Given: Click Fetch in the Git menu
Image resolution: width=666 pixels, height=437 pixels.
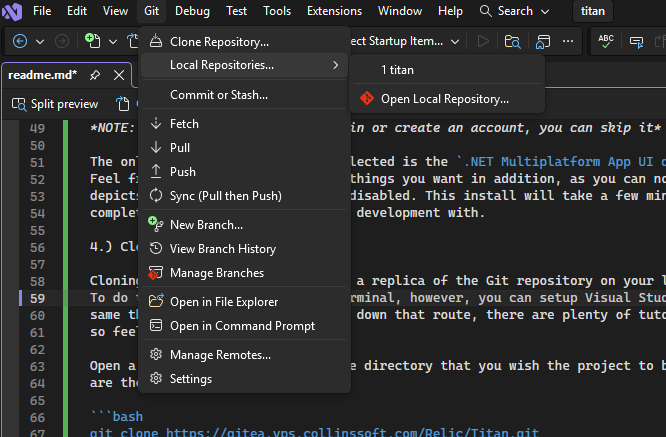Looking at the screenshot, I should tap(184, 124).
